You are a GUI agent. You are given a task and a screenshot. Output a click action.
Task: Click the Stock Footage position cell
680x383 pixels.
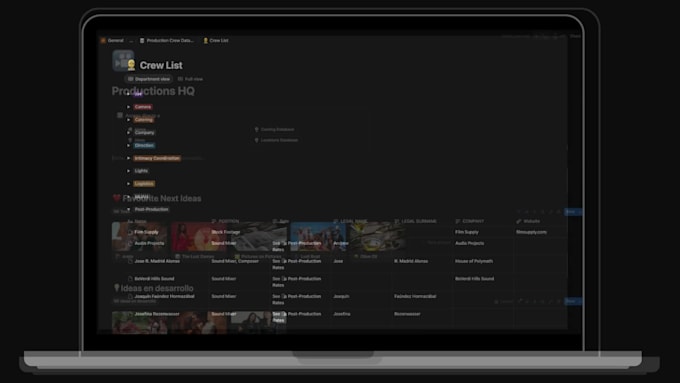coord(226,232)
